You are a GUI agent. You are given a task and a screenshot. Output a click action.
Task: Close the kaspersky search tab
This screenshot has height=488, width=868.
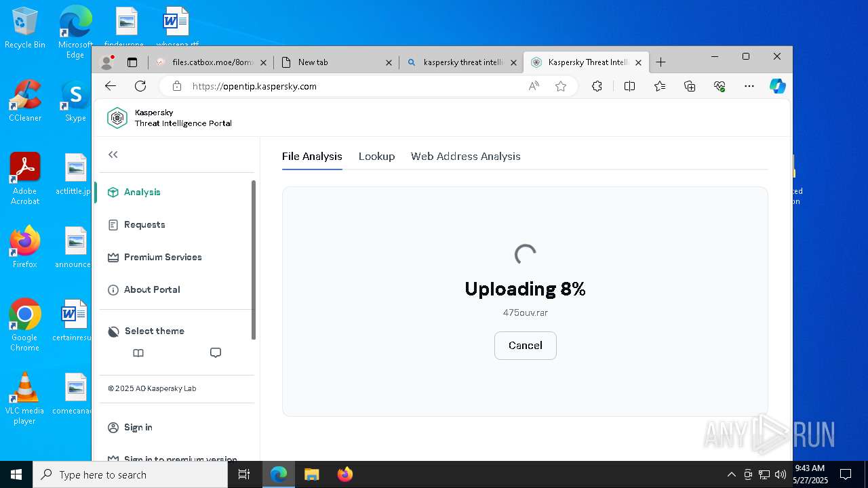513,62
